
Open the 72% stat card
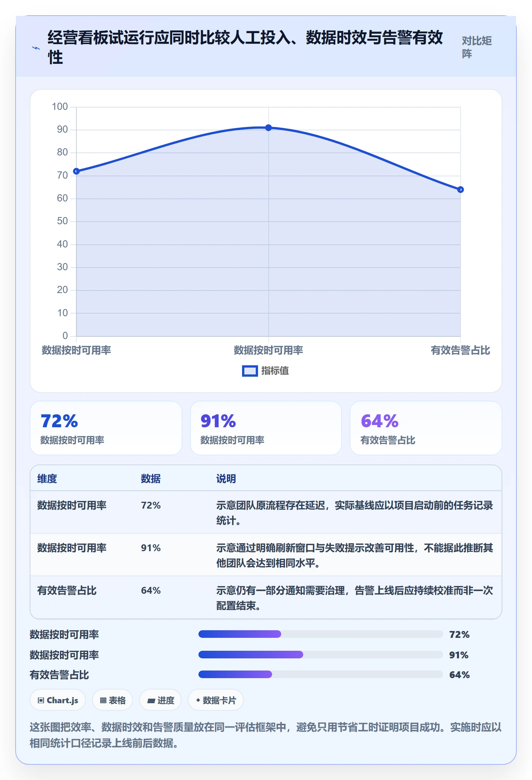[106, 428]
